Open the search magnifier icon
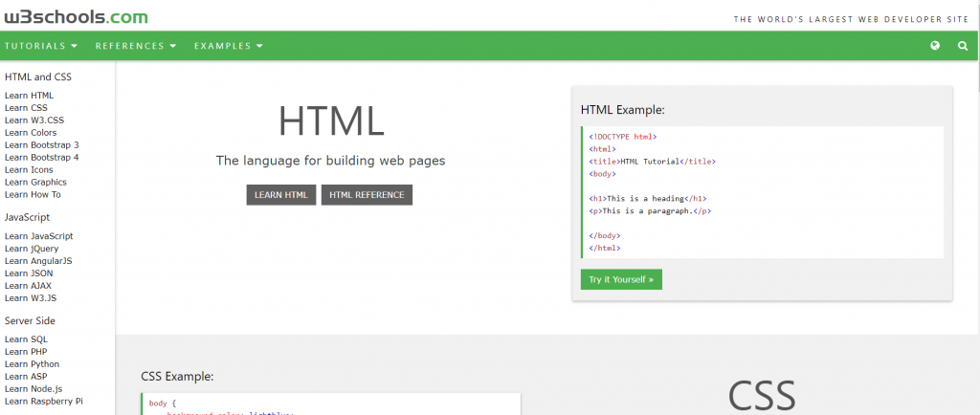The width and height of the screenshot is (980, 415). pos(963,46)
